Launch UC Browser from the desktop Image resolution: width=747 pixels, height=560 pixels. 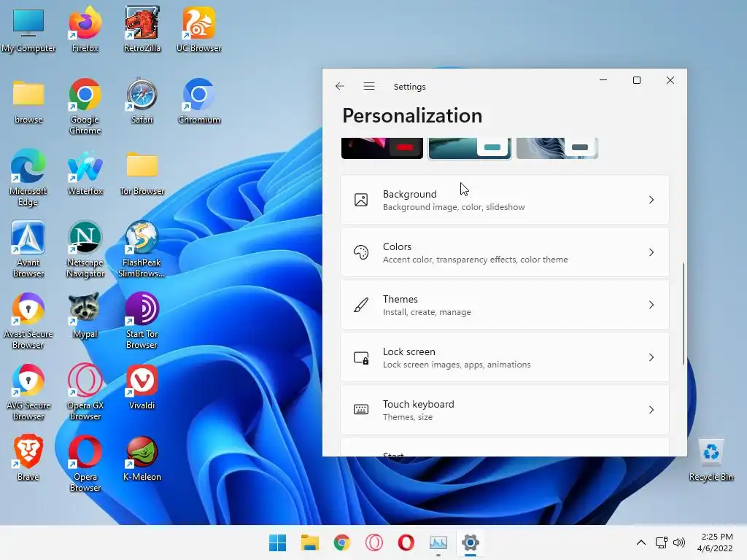[198, 29]
